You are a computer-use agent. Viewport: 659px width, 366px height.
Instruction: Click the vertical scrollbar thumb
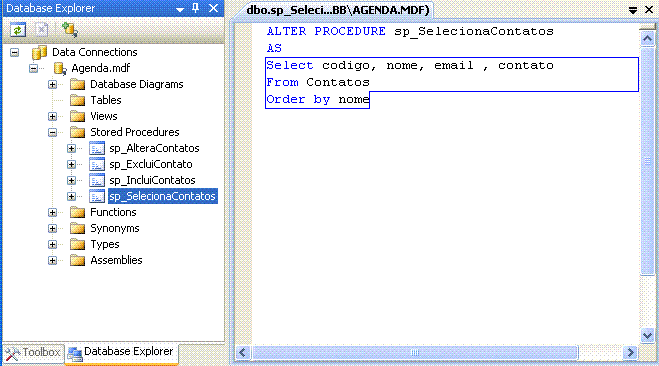coord(648,162)
